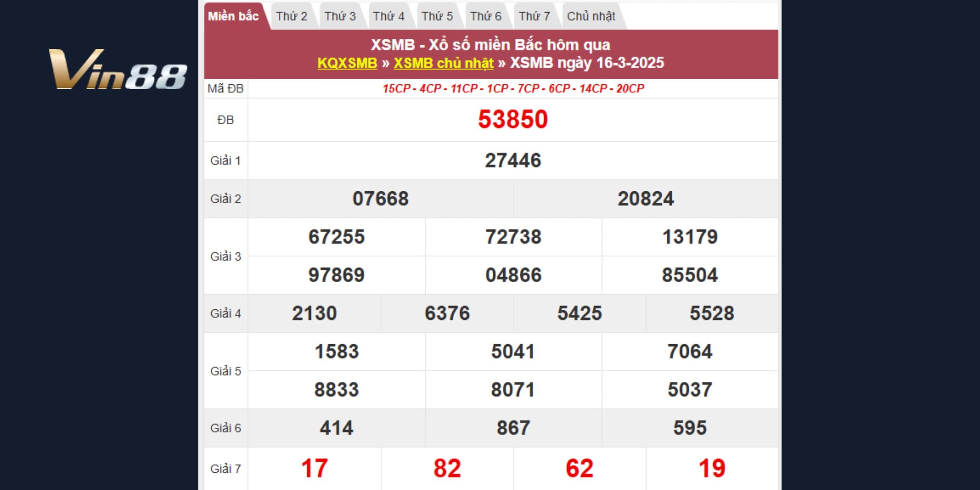The width and height of the screenshot is (980, 490).
Task: Click the Giải 4 label
Action: click(226, 314)
